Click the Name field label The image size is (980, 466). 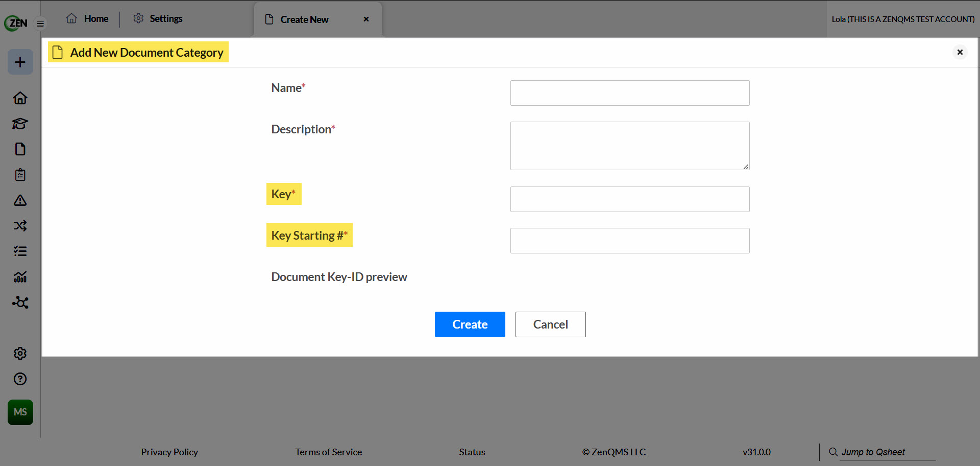click(x=288, y=88)
